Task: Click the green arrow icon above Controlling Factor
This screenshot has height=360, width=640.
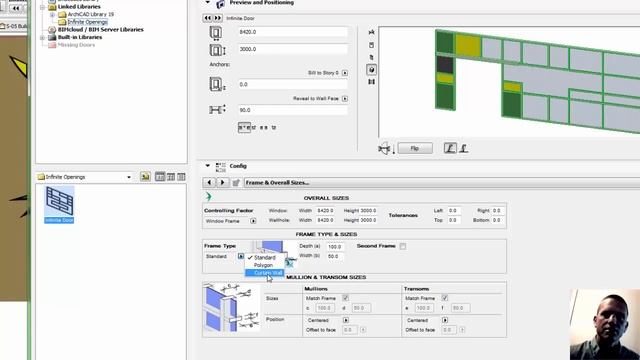Action: (209, 197)
